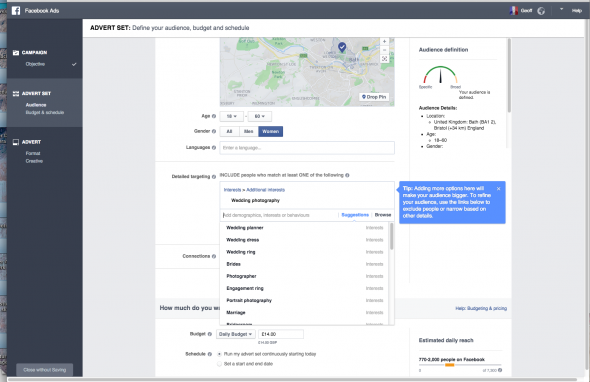Click the Languages input field
590x382 pixels.
[x=307, y=148]
